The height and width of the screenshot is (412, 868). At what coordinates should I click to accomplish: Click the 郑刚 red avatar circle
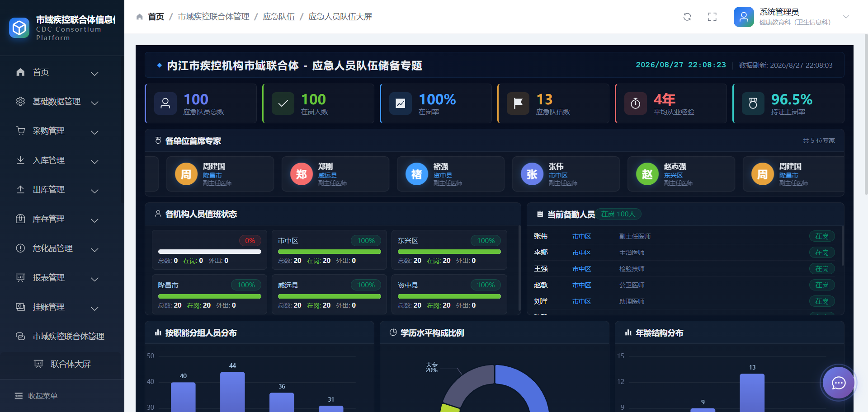pyautogui.click(x=302, y=174)
